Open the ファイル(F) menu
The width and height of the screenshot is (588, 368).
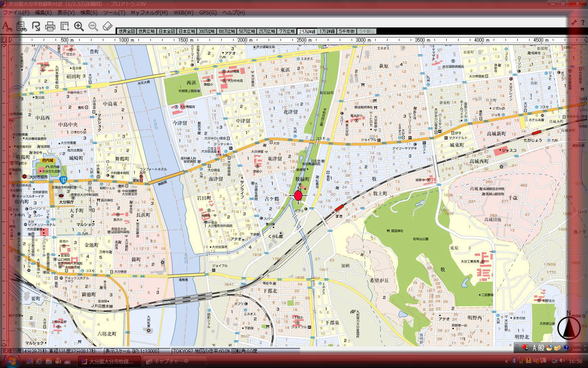pos(16,13)
